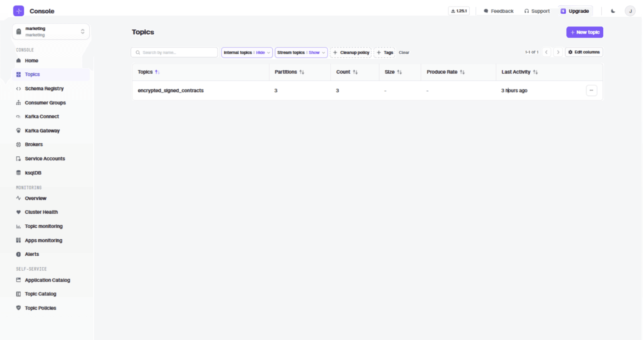
Task: Click the Console logo icon
Action: pos(18,11)
